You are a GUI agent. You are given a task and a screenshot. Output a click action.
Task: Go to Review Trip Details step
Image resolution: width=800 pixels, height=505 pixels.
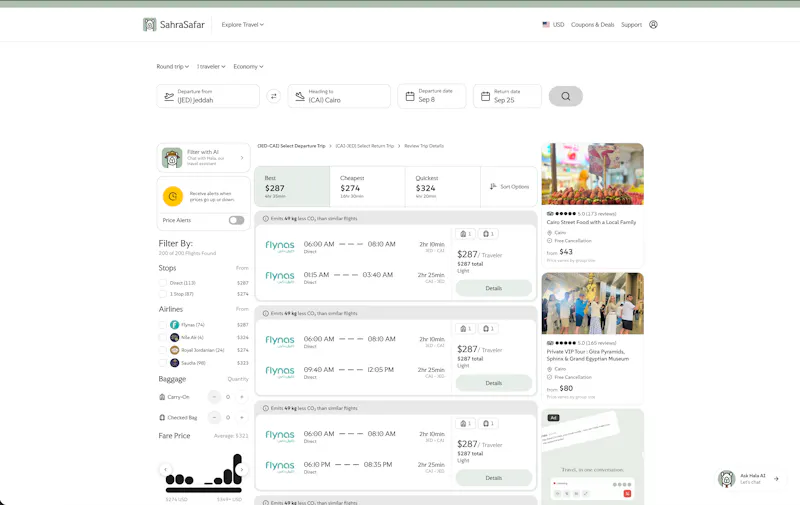click(424, 146)
